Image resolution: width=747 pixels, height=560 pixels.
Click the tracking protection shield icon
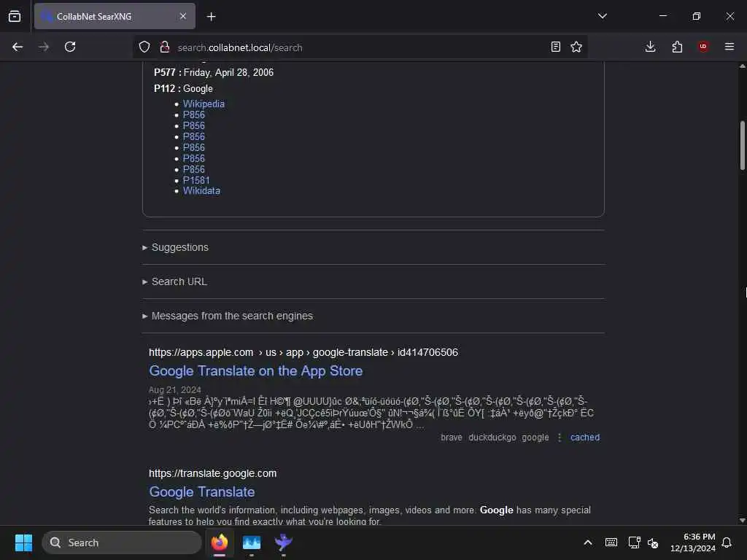coord(144,47)
